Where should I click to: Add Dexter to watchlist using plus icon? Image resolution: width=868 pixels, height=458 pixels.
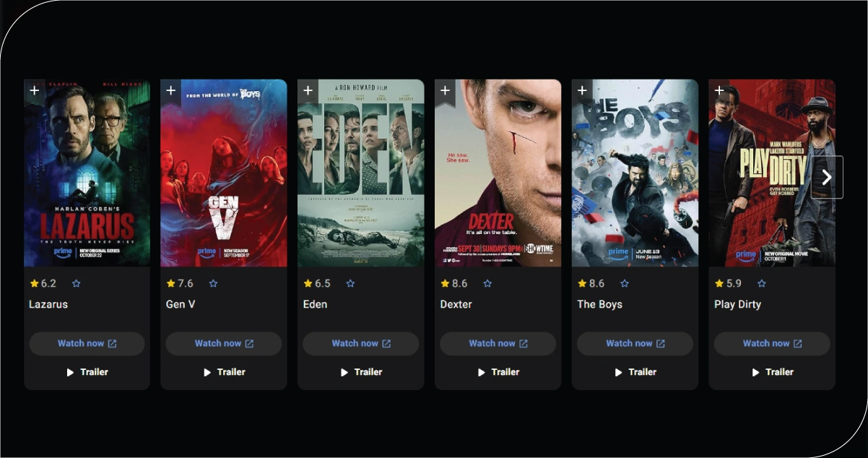pos(445,91)
